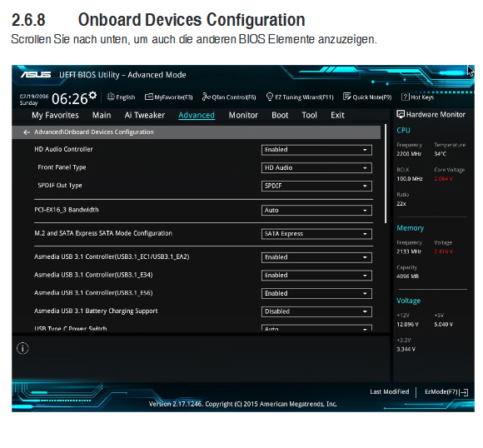Show the Hot Keys help icon
Image resolution: width=483 pixels, height=448 pixels.
405,97
